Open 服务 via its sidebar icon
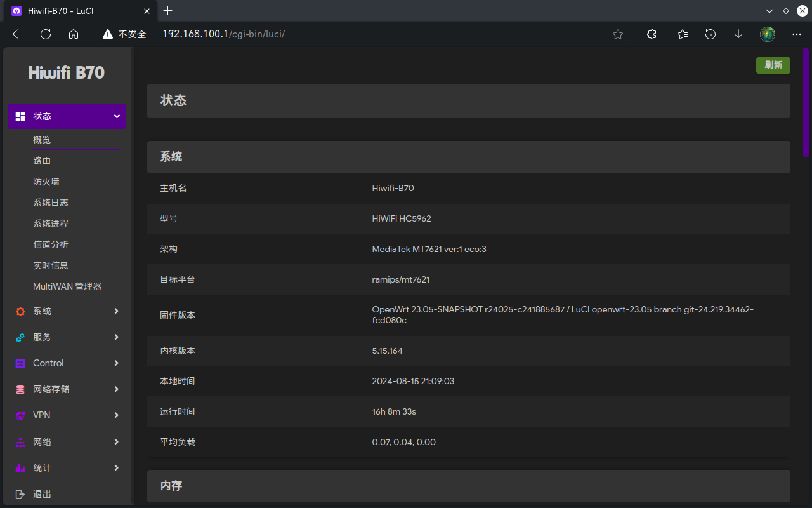 pyautogui.click(x=20, y=337)
